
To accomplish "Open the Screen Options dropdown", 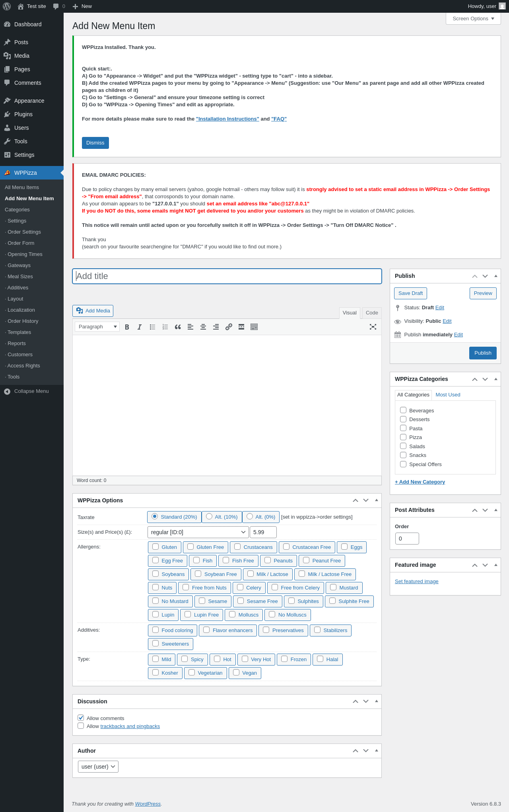I will coord(473,19).
